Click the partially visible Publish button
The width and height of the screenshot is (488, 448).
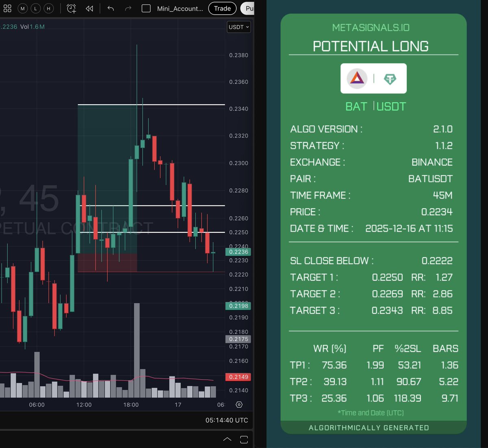point(247,8)
